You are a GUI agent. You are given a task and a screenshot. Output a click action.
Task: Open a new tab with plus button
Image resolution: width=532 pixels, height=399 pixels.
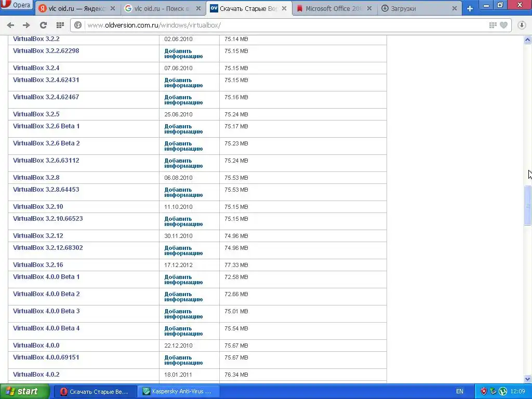[470, 8]
